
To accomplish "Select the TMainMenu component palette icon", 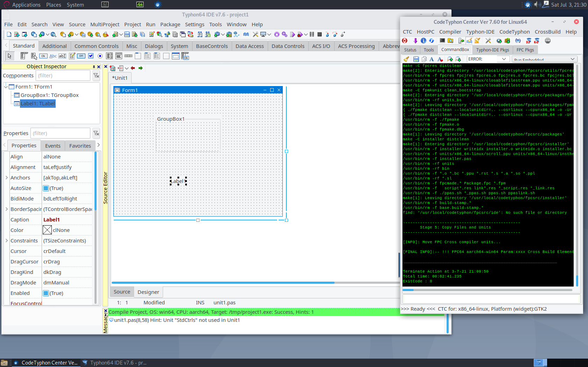I will 24,56.
